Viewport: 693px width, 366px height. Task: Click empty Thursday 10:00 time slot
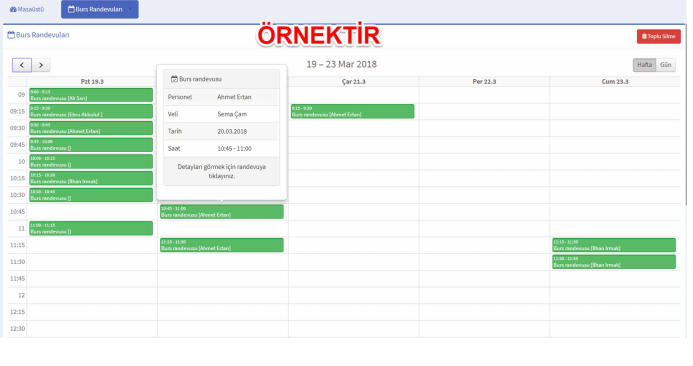tap(484, 162)
